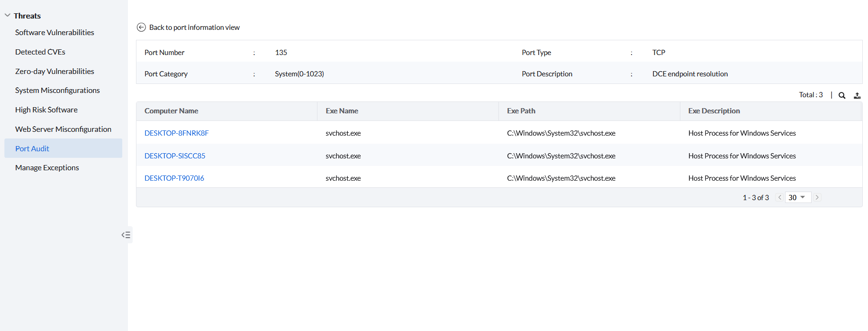
Task: Select Port Audit in sidebar
Action: click(32, 148)
